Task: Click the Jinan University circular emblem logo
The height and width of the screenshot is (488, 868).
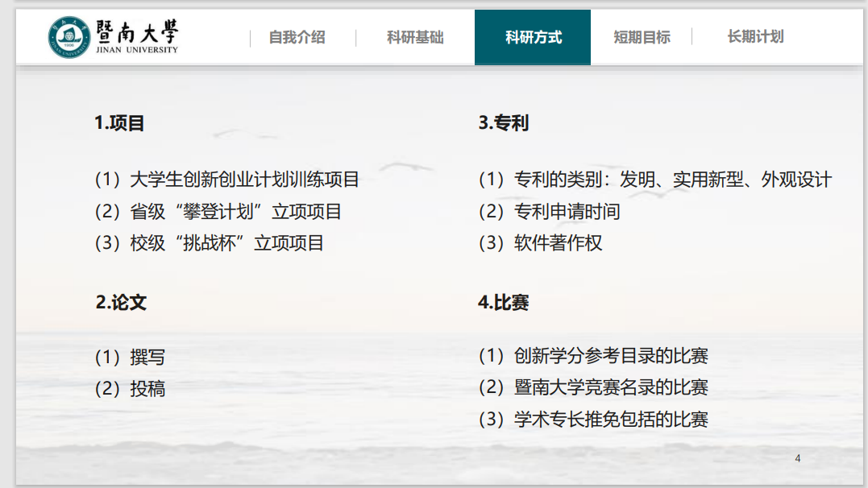Action: click(69, 37)
